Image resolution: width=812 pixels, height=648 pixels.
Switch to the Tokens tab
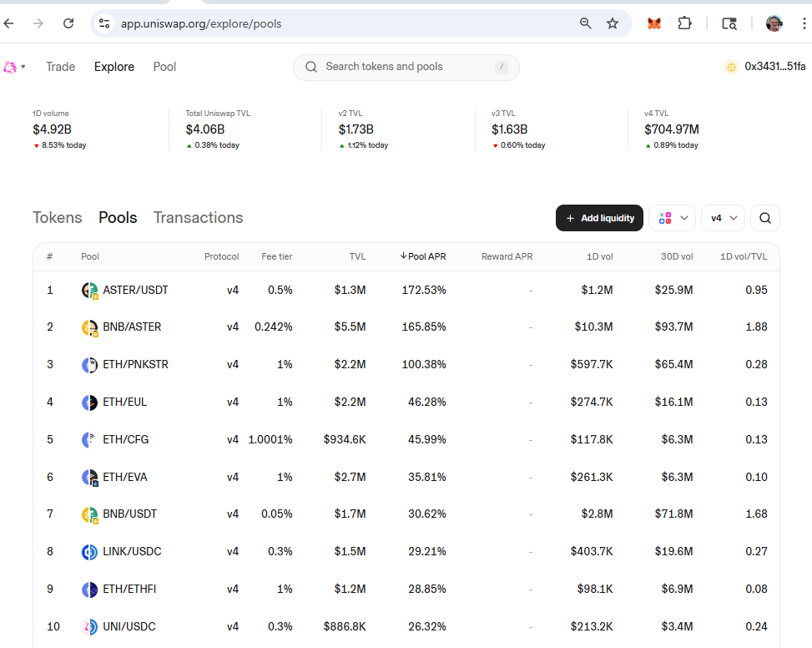click(57, 218)
